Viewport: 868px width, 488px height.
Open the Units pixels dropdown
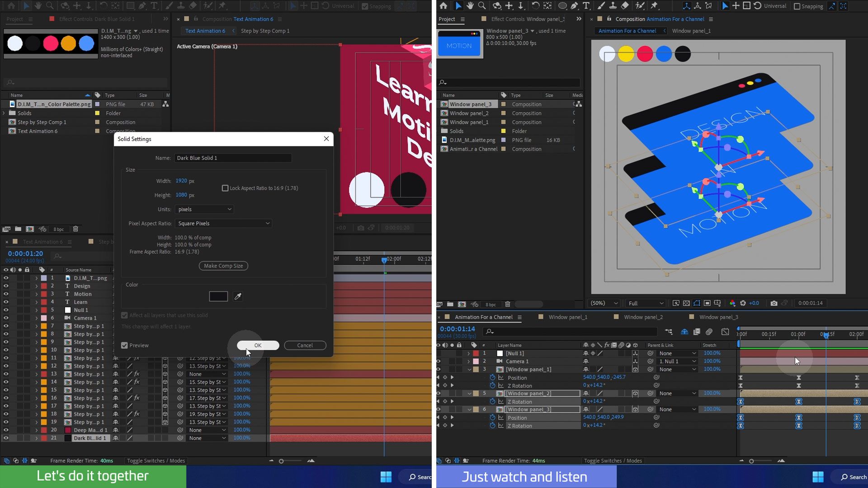[x=204, y=209]
